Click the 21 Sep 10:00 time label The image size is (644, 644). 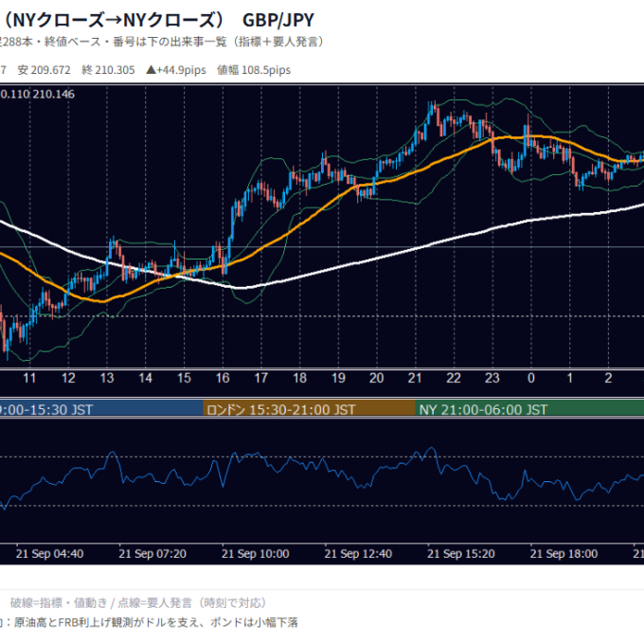click(x=256, y=554)
